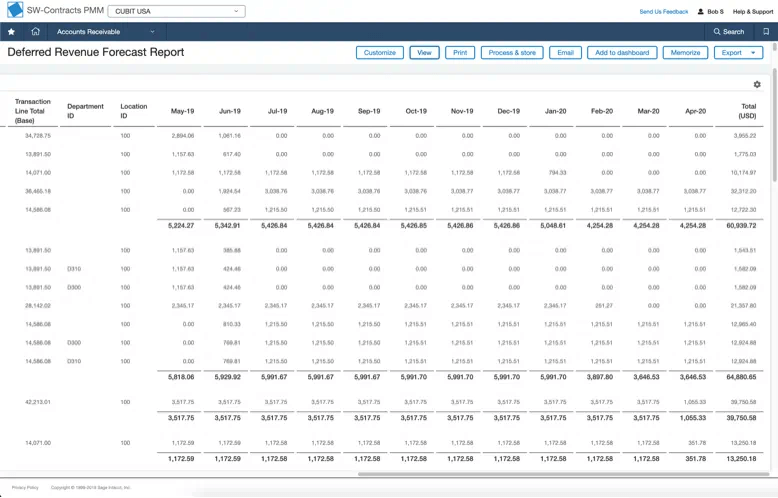Open the bookmark icon in nav bar
This screenshot has height=498, width=778.
point(766,32)
